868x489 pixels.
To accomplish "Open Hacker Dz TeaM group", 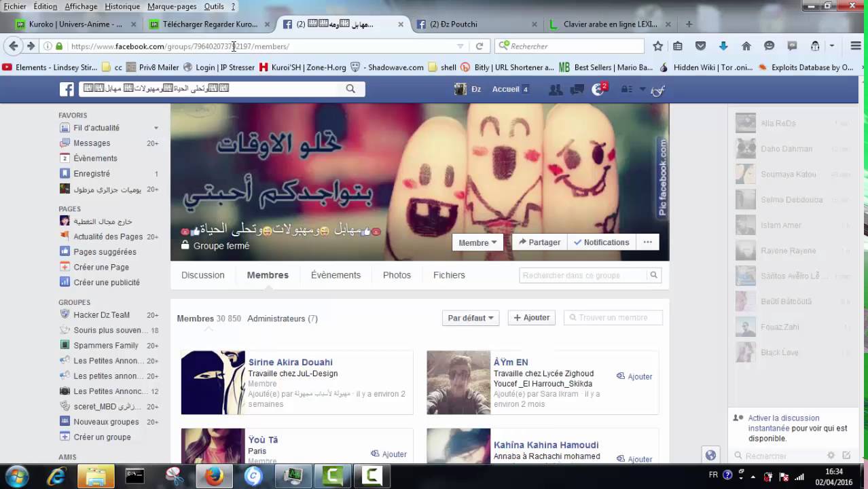I will (101, 315).
